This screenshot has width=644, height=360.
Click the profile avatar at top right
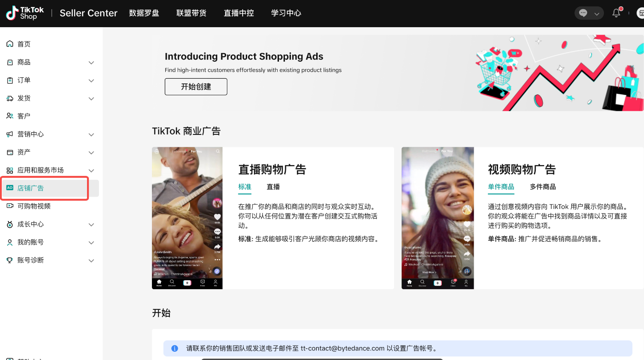(640, 13)
